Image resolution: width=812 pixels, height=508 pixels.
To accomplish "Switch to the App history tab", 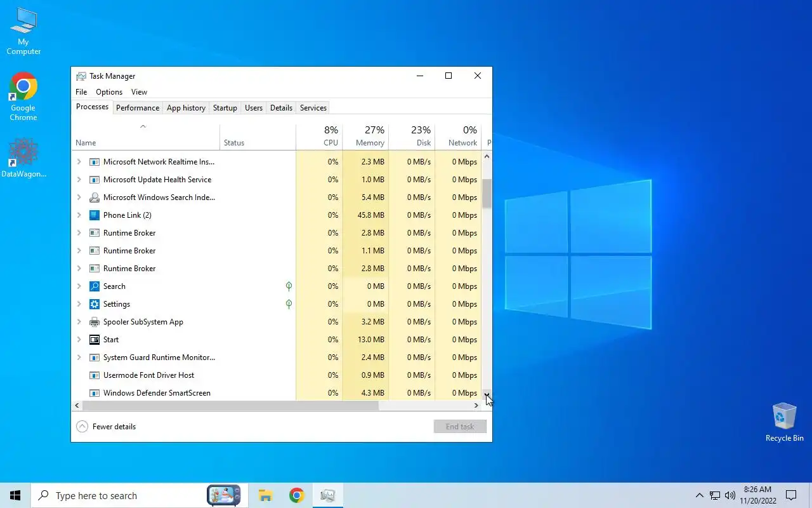I will point(186,108).
